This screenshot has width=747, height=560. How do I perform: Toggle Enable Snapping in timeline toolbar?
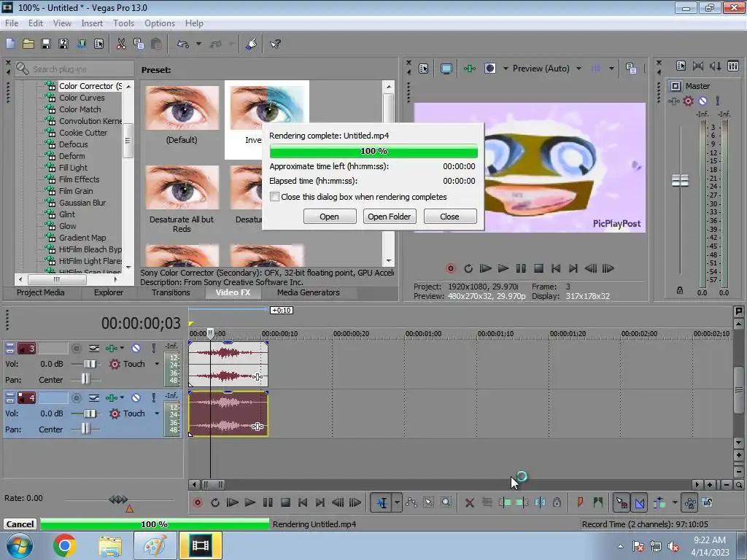tap(622, 502)
